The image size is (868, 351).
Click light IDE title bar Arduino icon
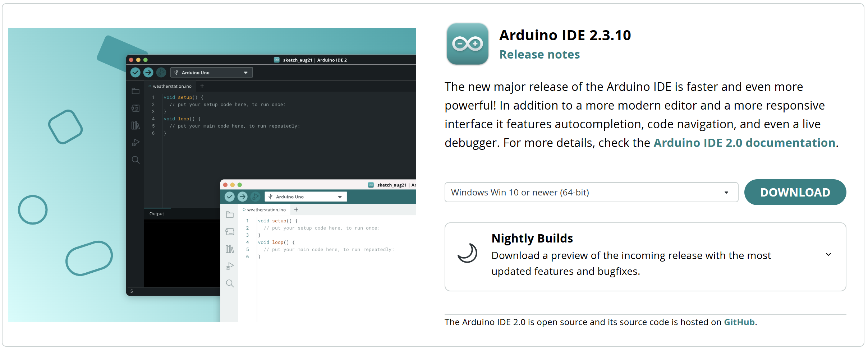pos(371,185)
